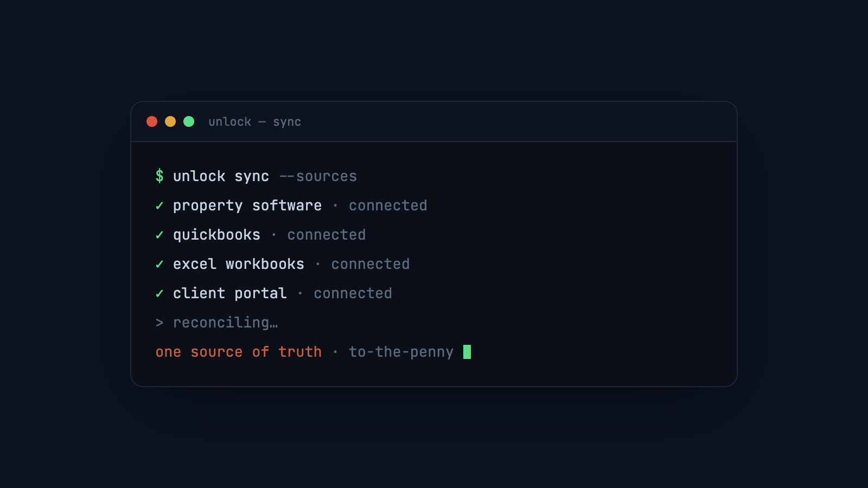Click the green dollar prompt symbol

coord(159,176)
